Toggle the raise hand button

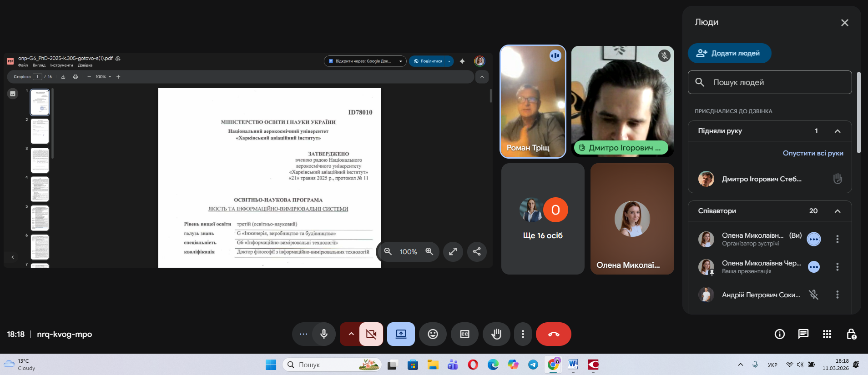(496, 334)
